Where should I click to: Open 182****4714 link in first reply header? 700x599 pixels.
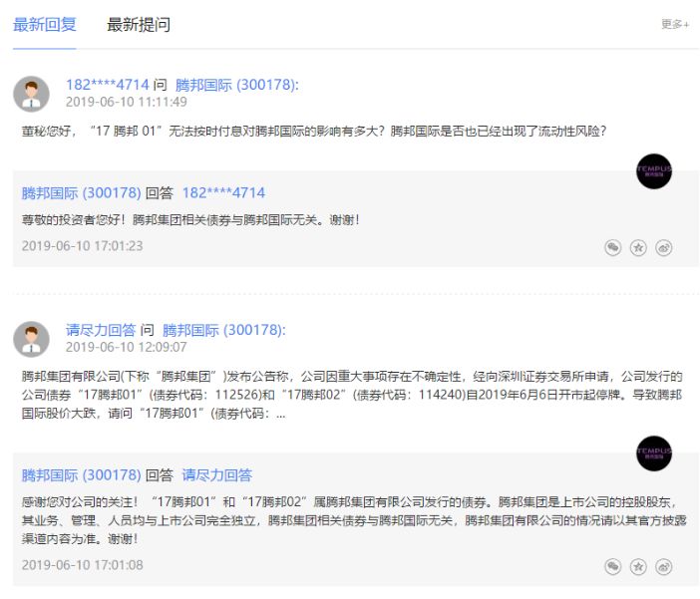[223, 192]
